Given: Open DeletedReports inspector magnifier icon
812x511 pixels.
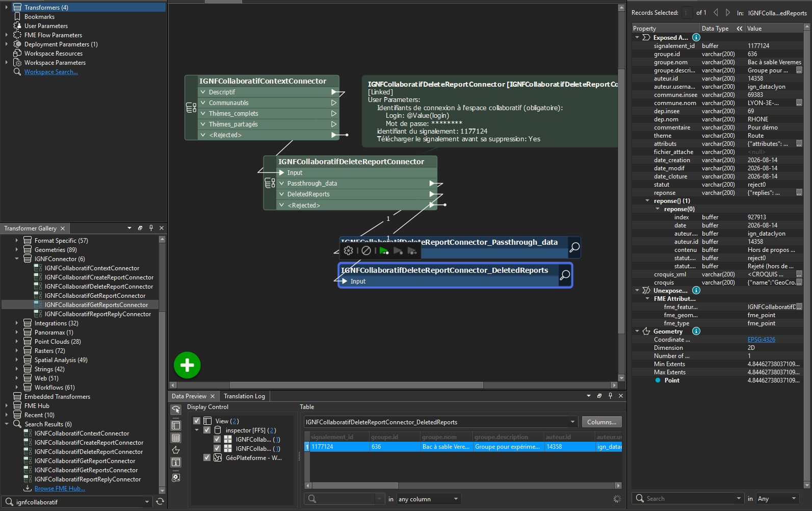Looking at the screenshot, I should (x=565, y=275).
